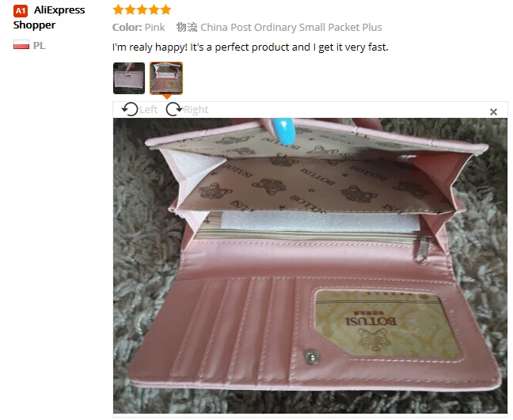Click the five-star rating

142,9
